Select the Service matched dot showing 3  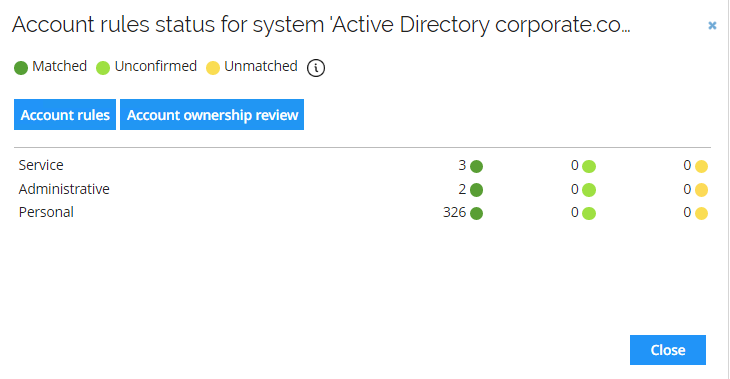(476, 166)
